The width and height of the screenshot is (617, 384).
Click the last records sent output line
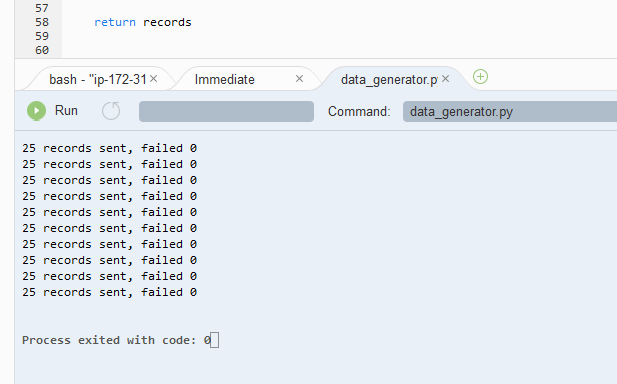tap(109, 292)
